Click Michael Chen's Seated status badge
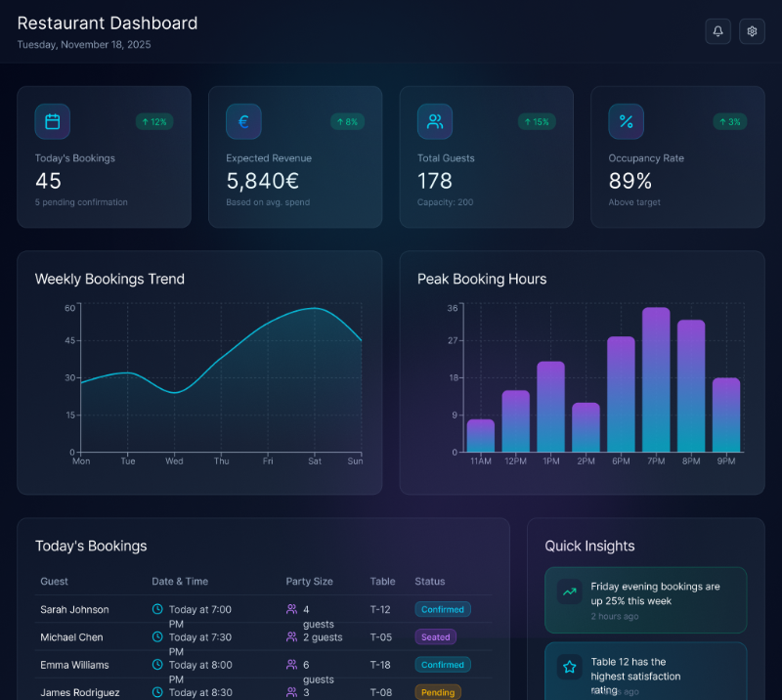 (x=435, y=636)
